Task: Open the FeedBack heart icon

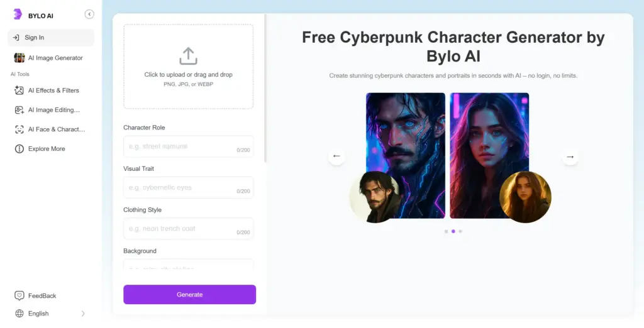Action: 19,295
